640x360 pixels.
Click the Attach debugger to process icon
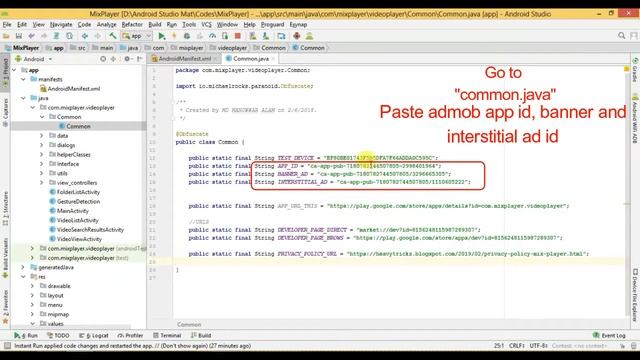225,36
